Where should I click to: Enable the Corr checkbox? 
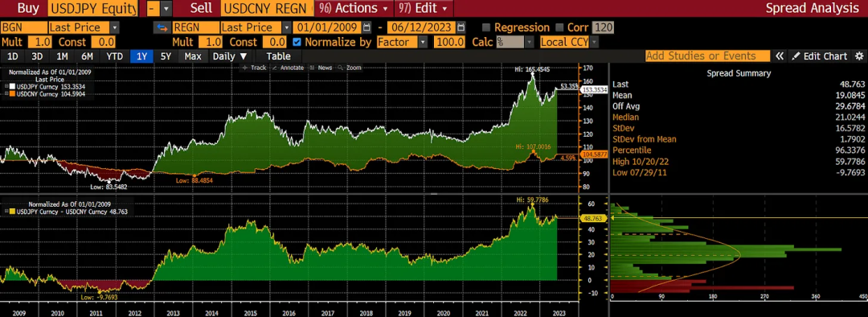[559, 27]
